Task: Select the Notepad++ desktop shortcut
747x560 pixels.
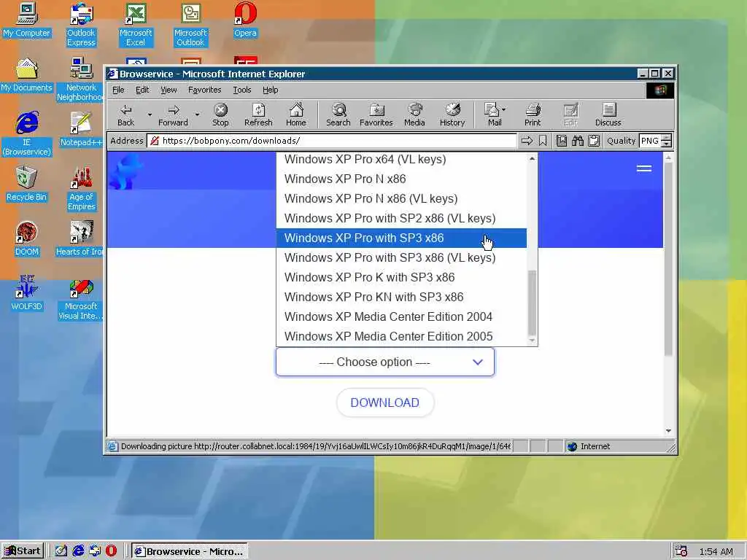Action: click(x=81, y=130)
